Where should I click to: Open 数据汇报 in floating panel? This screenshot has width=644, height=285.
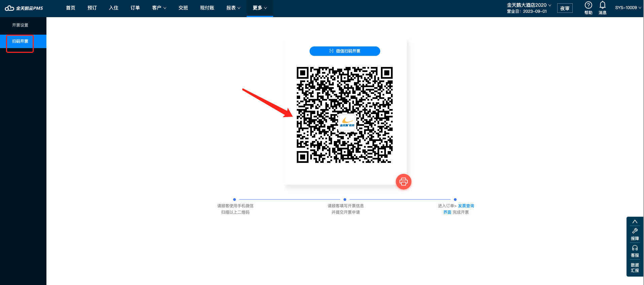635,268
